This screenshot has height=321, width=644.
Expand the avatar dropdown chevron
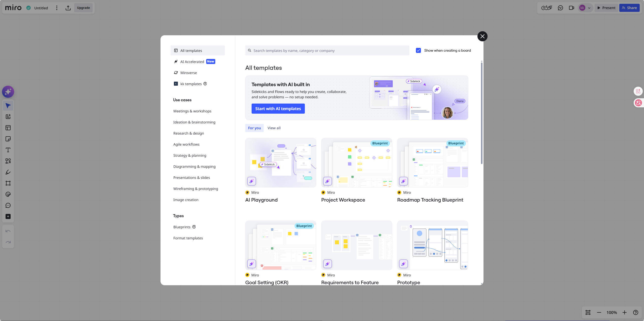[589, 8]
